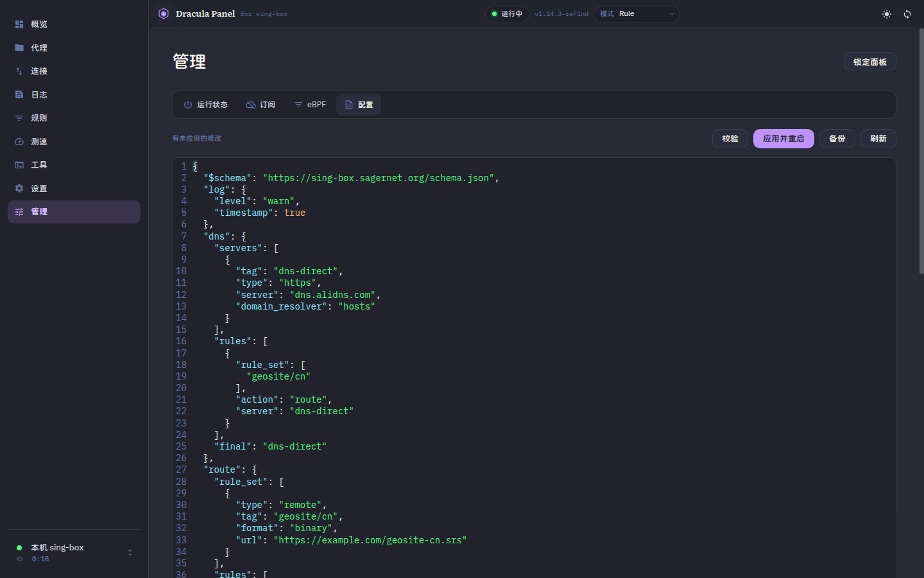The image size is (924, 578).
Task: Click the 锁定面板 lock panel button
Action: click(870, 62)
